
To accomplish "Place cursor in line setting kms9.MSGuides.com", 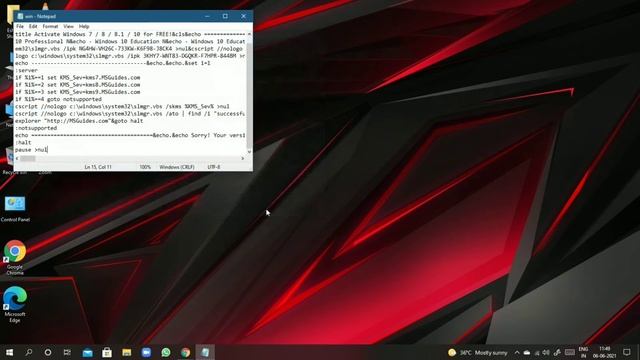I will (x=78, y=92).
